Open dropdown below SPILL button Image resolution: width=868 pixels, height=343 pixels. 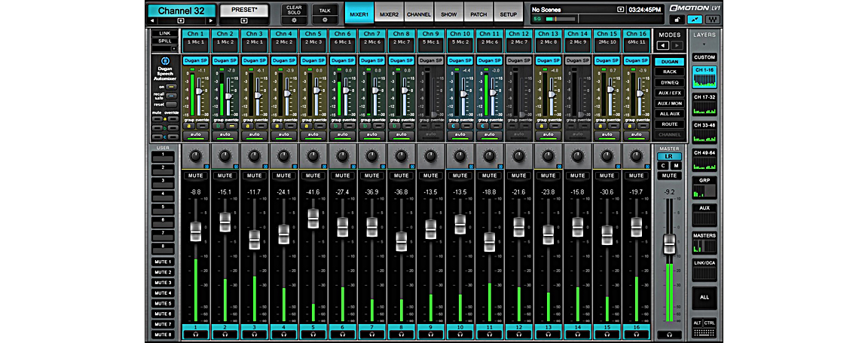pos(174,49)
